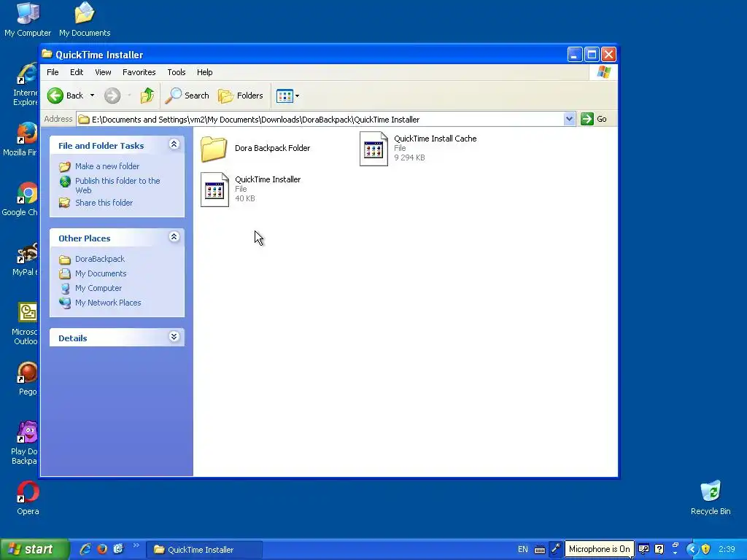Open the View menu
Image resolution: width=747 pixels, height=560 pixels.
pos(103,72)
